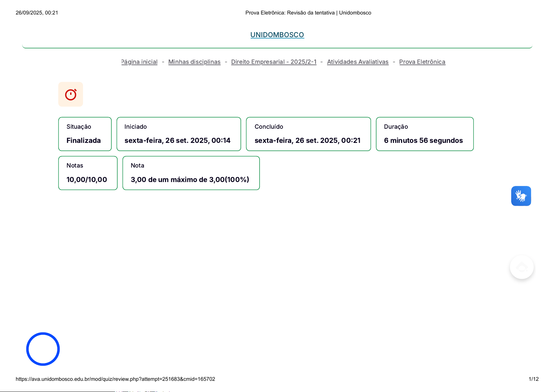
Task: Select the Situação Finalizada card
Action: (x=85, y=134)
